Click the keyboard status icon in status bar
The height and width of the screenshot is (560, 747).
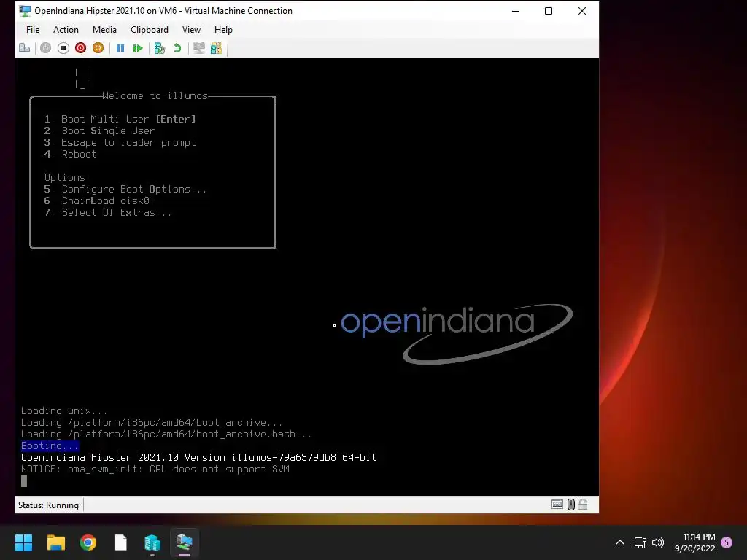pyautogui.click(x=557, y=505)
